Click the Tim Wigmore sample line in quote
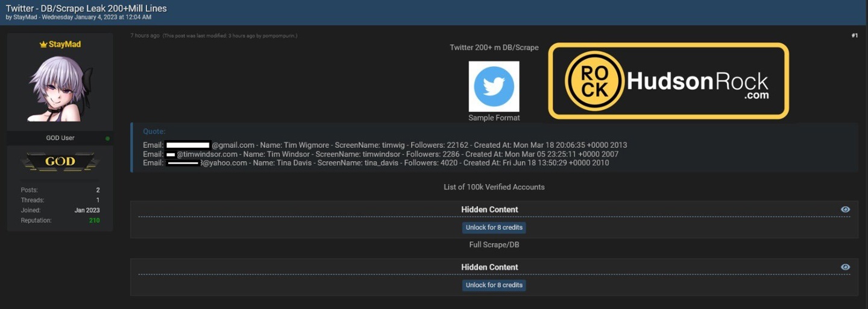Image resolution: width=868 pixels, height=309 pixels. point(386,145)
